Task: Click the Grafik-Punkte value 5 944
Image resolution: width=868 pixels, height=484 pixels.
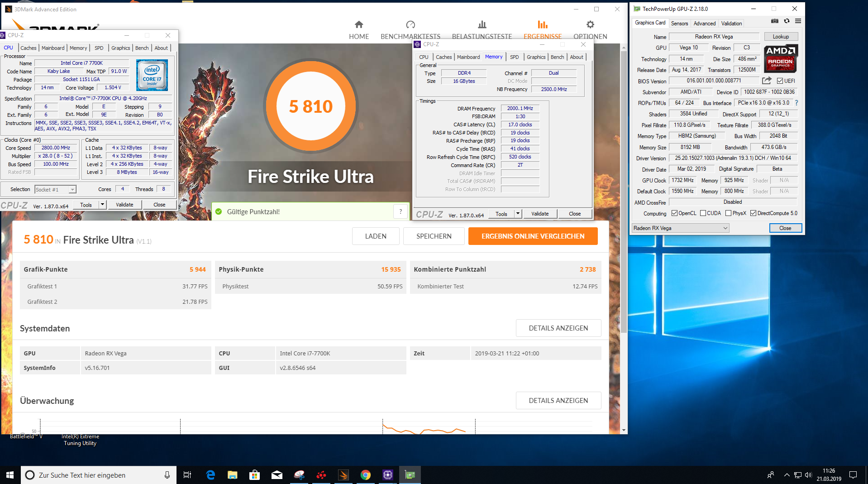Action: pos(198,269)
